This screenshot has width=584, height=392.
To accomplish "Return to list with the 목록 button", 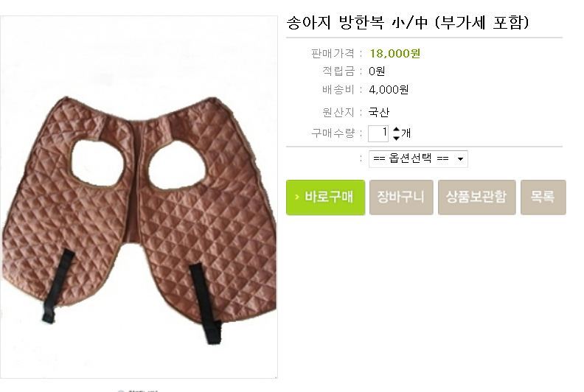I will [543, 197].
